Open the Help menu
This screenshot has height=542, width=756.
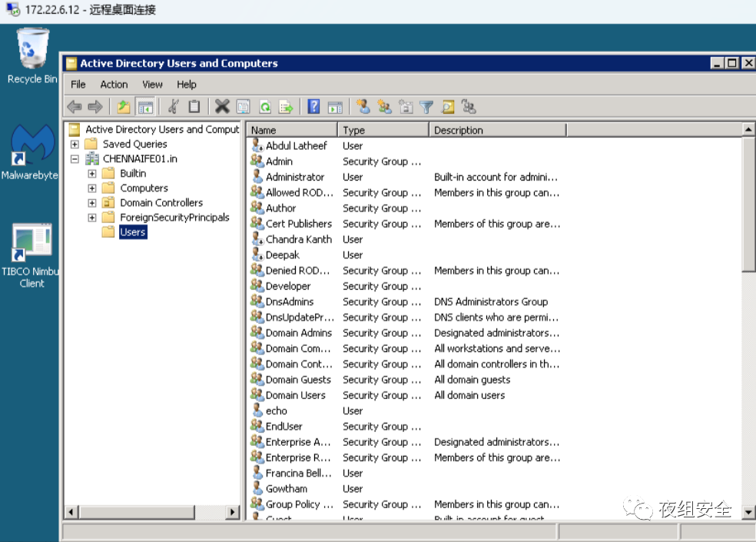point(187,85)
